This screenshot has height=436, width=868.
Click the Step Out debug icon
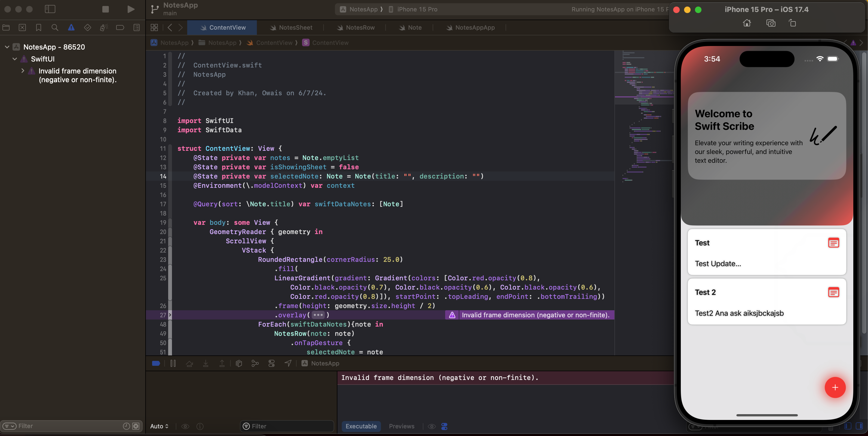coord(222,364)
